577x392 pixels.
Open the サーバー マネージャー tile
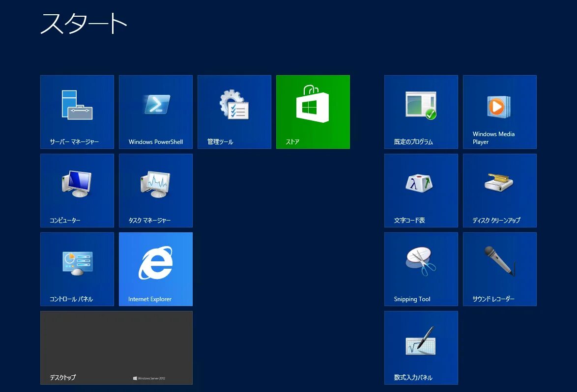77,112
